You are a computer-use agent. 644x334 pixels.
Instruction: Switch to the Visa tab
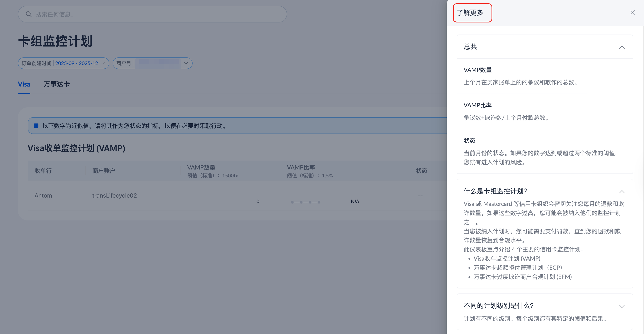(24, 84)
